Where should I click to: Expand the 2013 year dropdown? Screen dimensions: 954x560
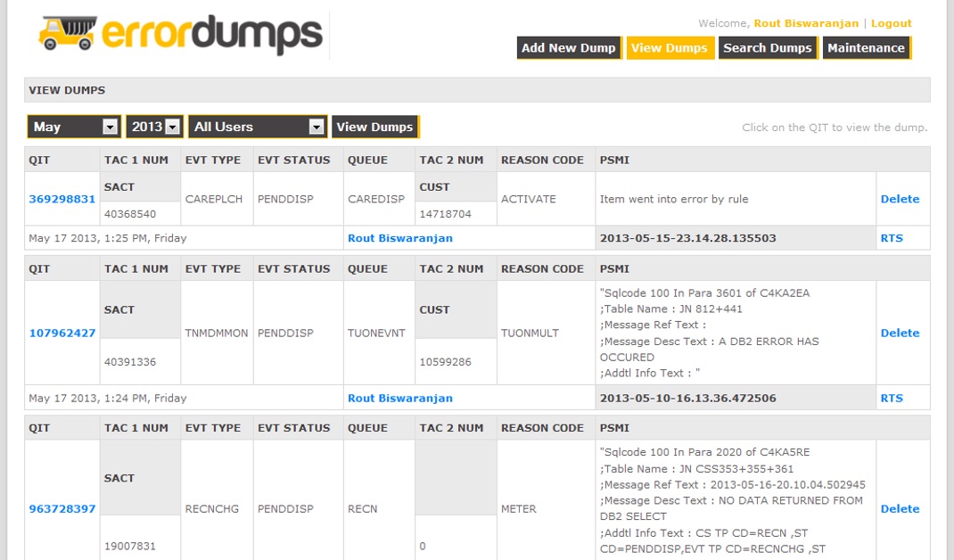(154, 127)
